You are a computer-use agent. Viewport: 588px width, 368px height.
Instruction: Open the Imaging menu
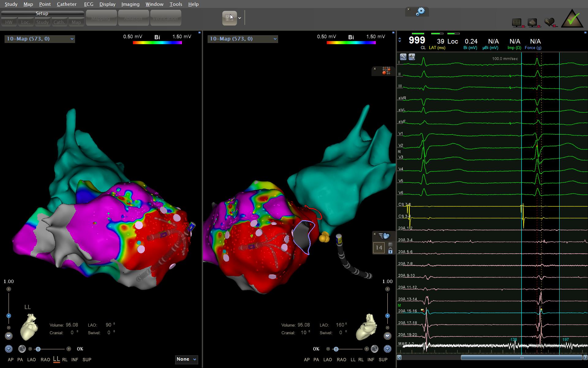130,4
